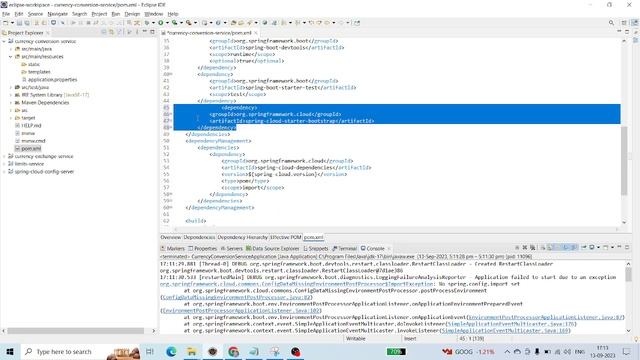Minimize the Console panel

click(619, 247)
